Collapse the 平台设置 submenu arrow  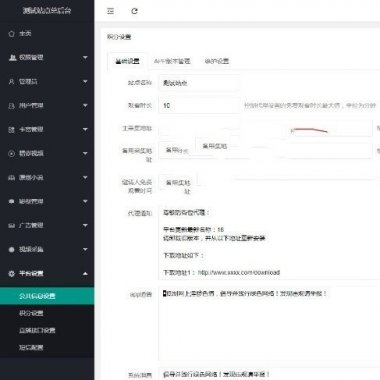[x=85, y=274]
